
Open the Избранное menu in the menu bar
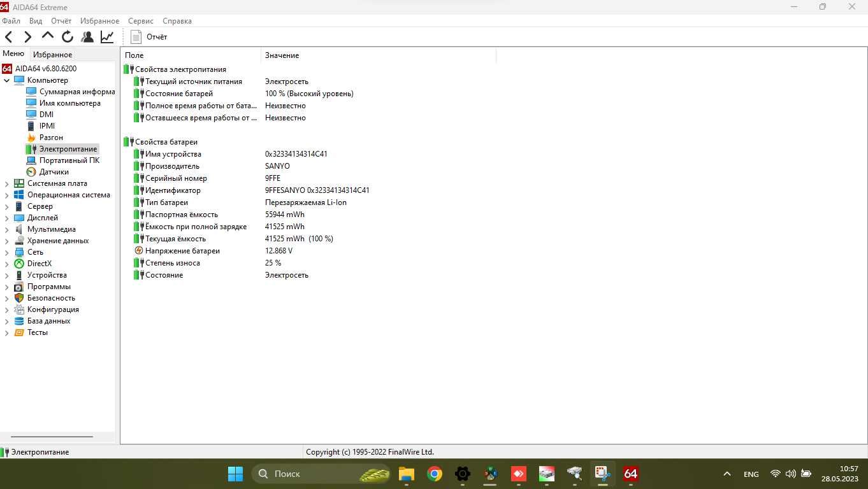99,21
